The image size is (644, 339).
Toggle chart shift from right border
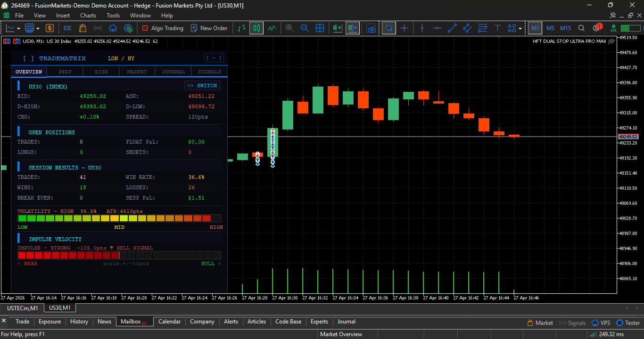coord(352,28)
